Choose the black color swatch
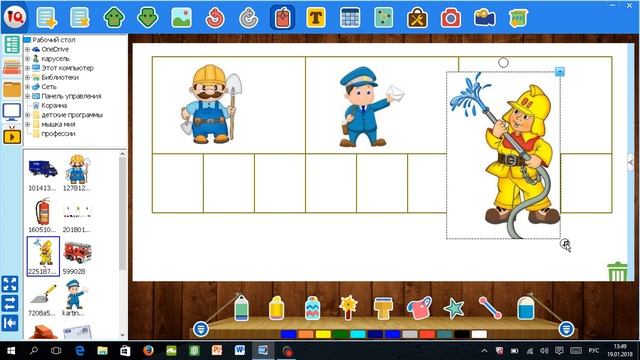 [462, 334]
